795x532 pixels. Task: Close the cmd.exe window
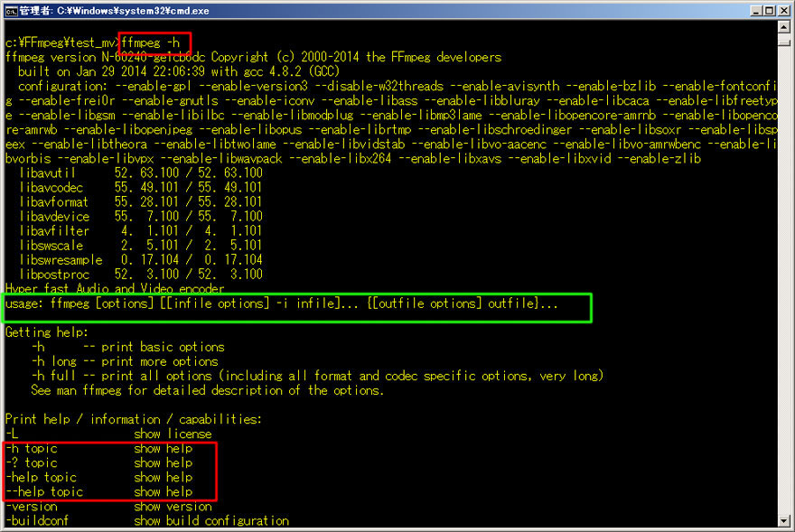783,11
